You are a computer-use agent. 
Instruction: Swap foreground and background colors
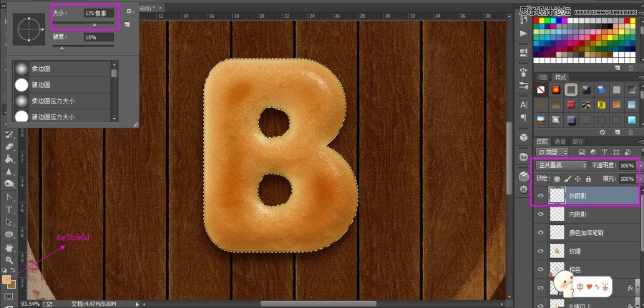(13, 270)
